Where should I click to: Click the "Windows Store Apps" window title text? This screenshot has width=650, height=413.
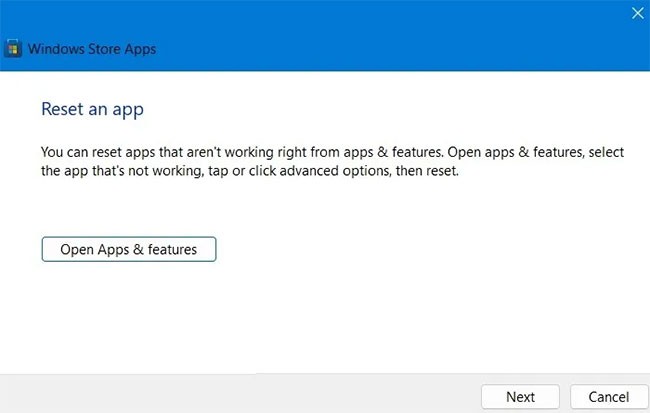click(92, 48)
